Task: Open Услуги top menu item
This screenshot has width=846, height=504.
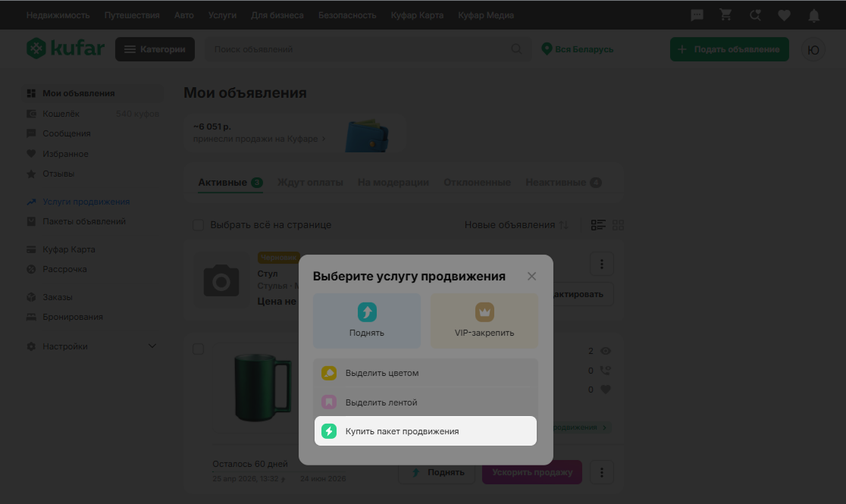Action: 222,15
